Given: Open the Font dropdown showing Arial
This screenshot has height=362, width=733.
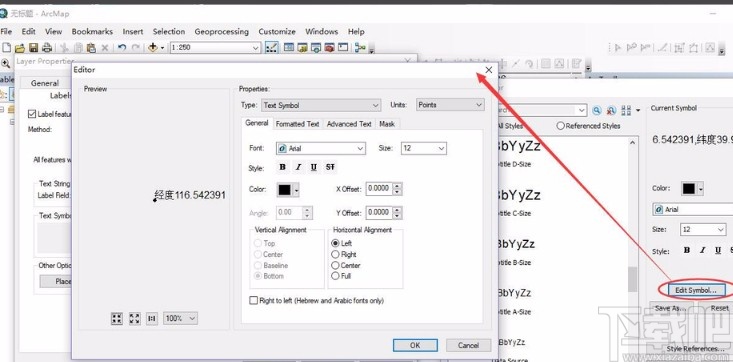Looking at the screenshot, I should tap(321, 148).
